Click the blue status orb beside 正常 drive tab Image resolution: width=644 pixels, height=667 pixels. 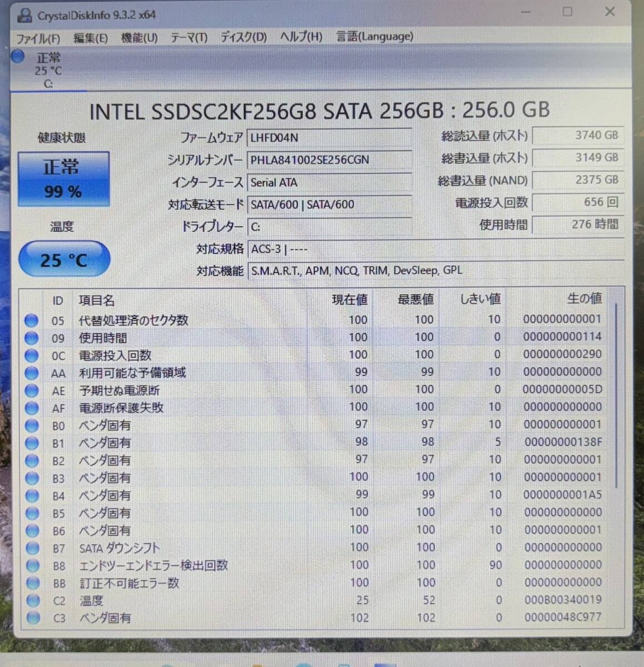point(18,57)
